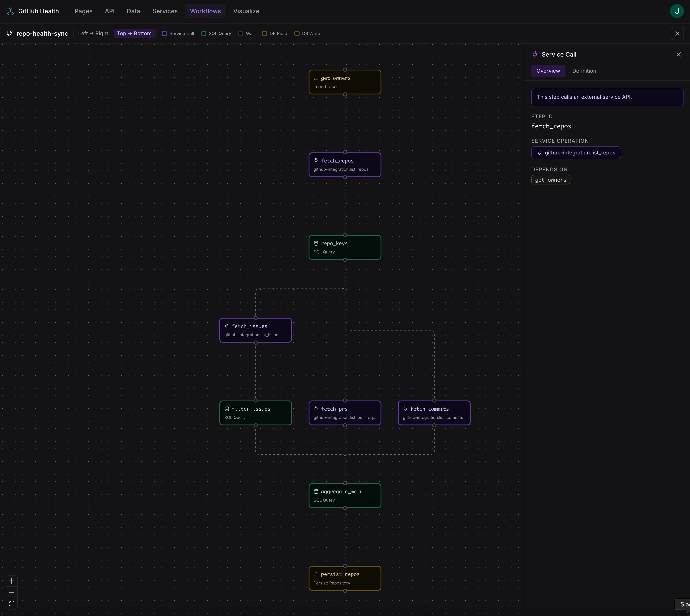Click the database icon on repo_keys node
Screen dimensions: 690x616
point(316,243)
